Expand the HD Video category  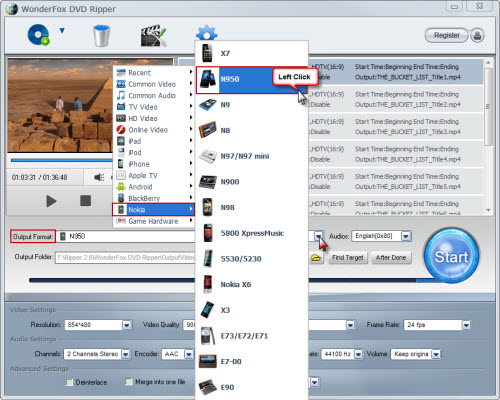point(154,118)
